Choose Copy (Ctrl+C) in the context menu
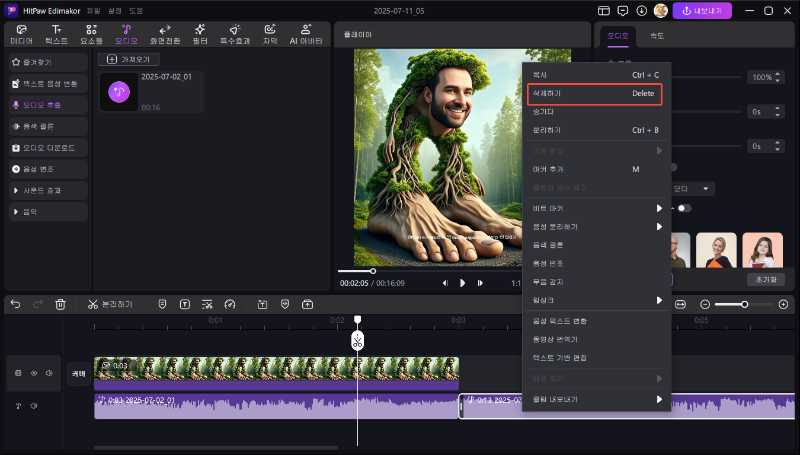Screen dimensions: 800x455 pyautogui.click(x=596, y=75)
